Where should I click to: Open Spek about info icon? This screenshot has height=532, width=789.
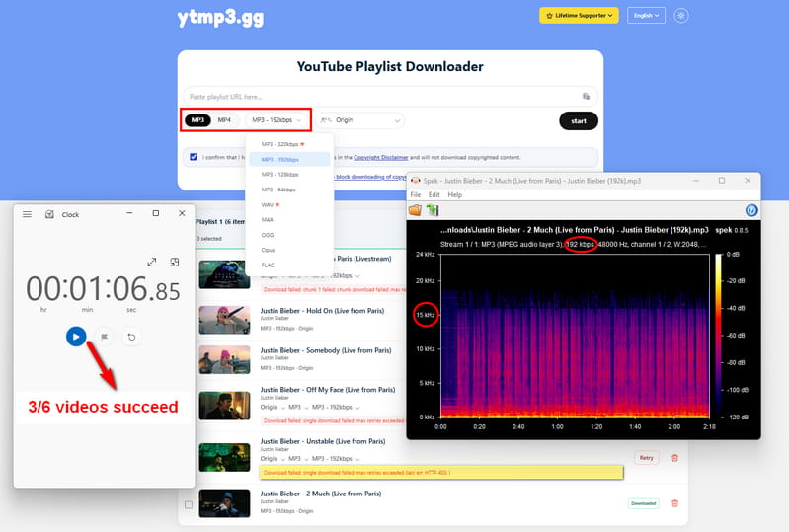point(751,210)
